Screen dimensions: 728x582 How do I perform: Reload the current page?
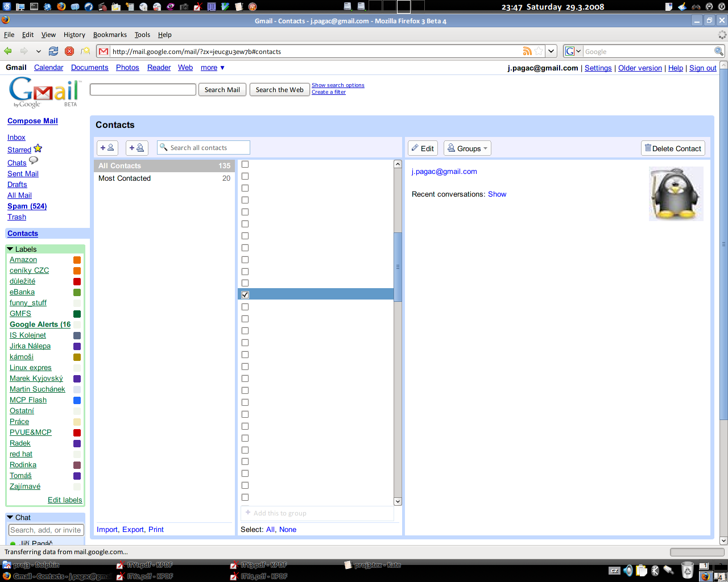point(53,51)
